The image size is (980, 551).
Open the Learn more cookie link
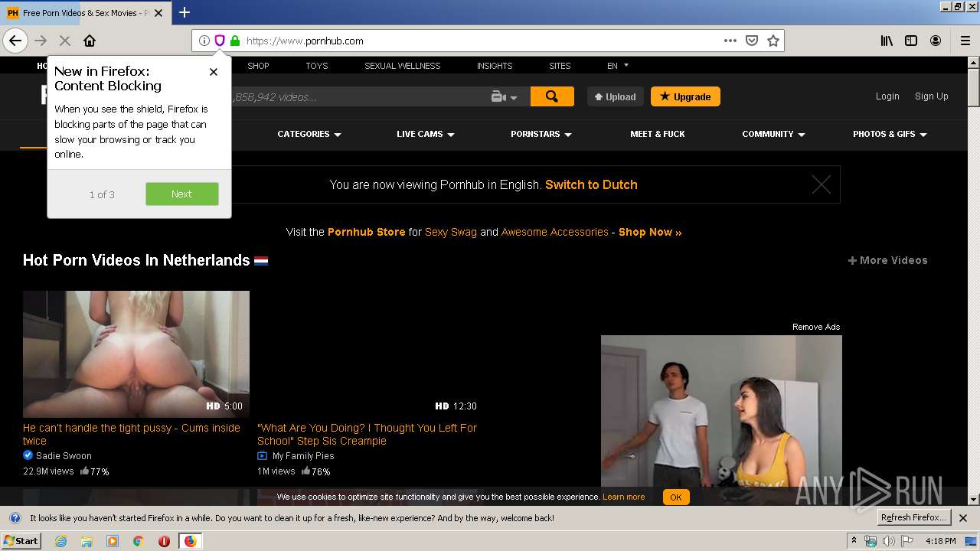tap(624, 497)
